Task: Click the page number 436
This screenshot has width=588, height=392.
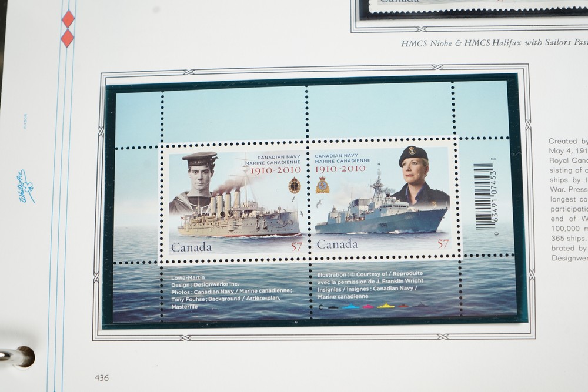Action: [x=102, y=378]
